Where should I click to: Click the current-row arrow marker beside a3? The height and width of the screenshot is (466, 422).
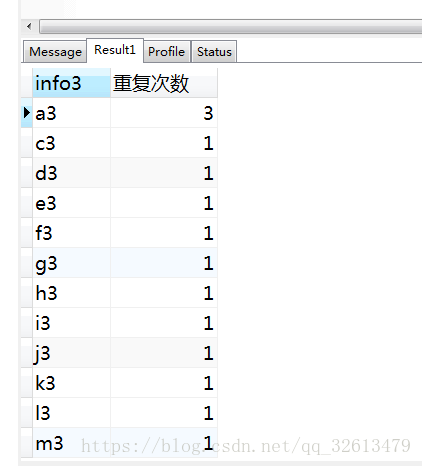pos(27,113)
